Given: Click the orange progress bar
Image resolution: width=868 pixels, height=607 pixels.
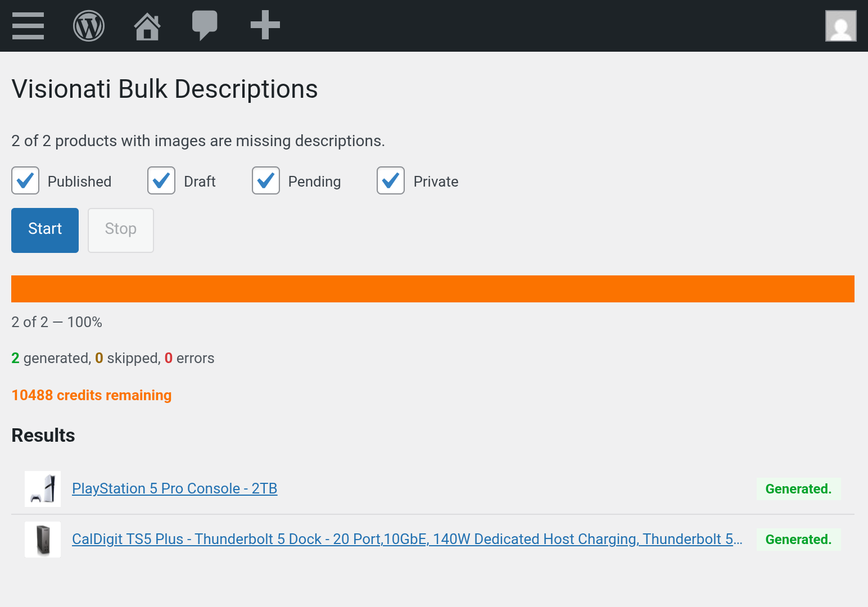Looking at the screenshot, I should pos(433,289).
